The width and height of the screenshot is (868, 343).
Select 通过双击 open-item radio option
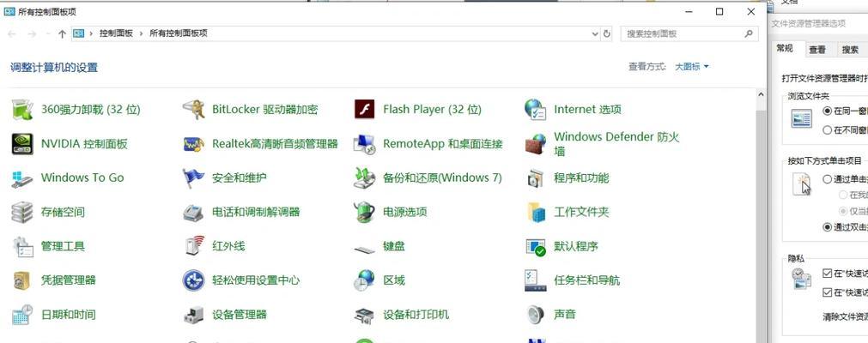[827, 227]
